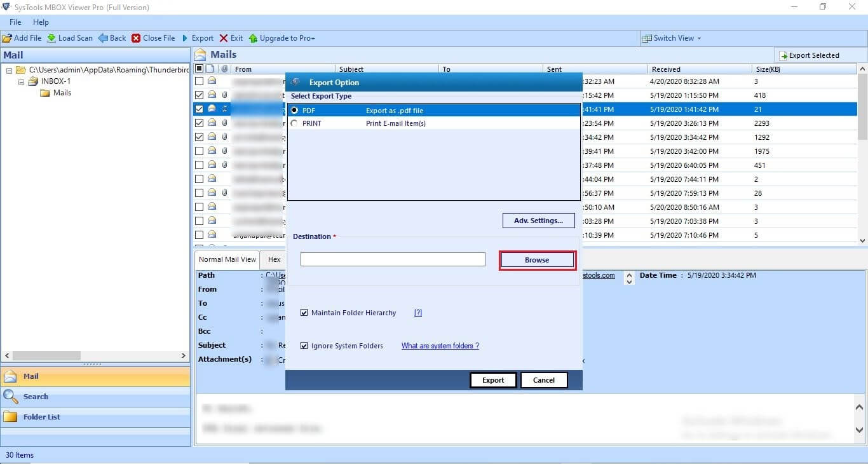Click the Load Scan toolbar icon

pyautogui.click(x=51, y=38)
